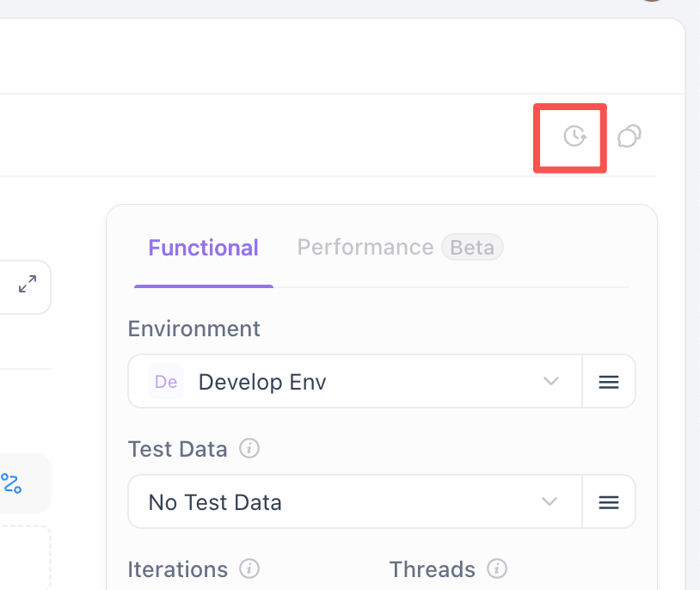Switch to the Functional tab
The image size is (700, 590).
coord(204,248)
